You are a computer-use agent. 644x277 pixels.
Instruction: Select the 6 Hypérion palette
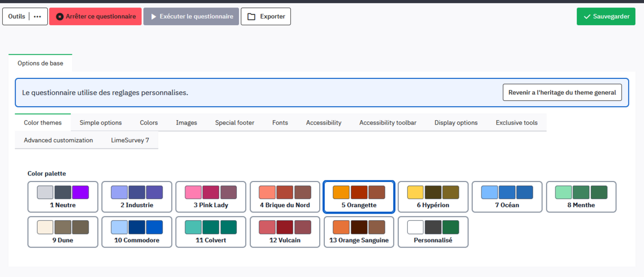[433, 197]
